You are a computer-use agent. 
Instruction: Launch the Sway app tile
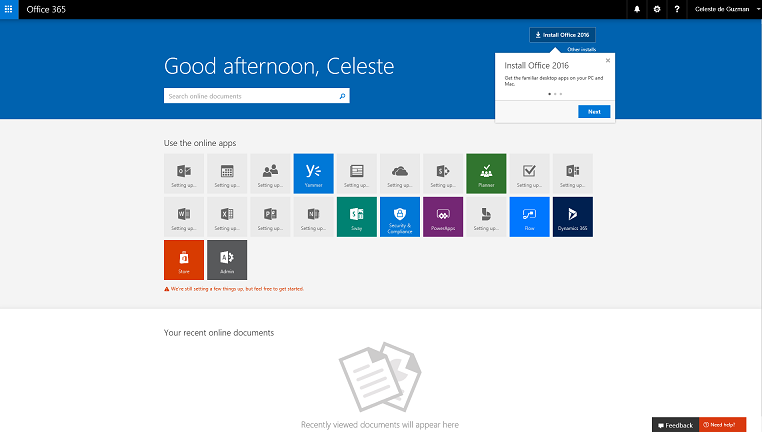(357, 217)
